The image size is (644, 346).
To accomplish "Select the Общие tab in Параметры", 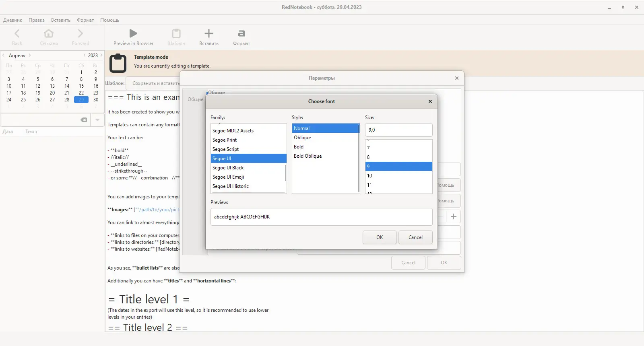I will click(x=195, y=99).
